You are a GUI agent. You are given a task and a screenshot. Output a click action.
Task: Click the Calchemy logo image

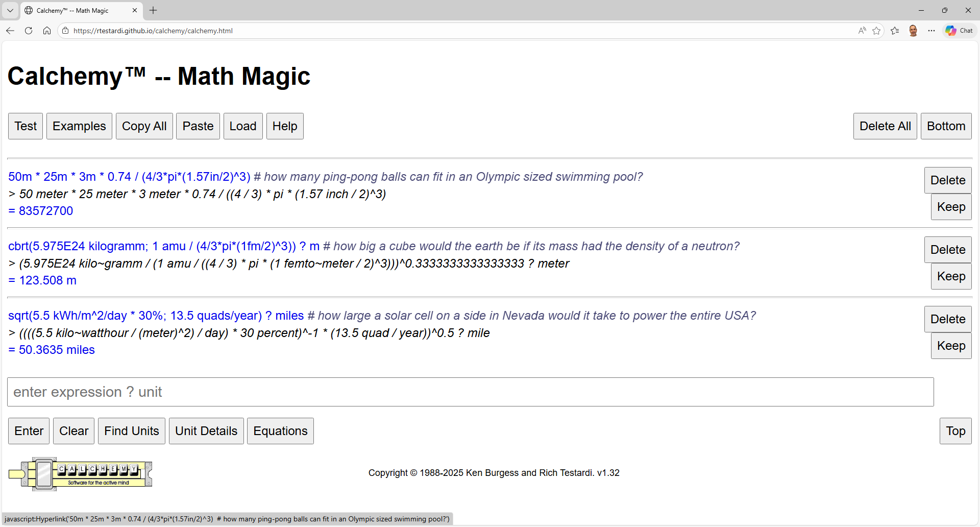pyautogui.click(x=80, y=474)
